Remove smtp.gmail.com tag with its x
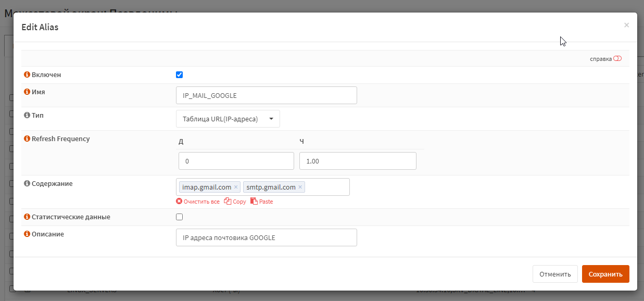The image size is (644, 301). point(300,187)
